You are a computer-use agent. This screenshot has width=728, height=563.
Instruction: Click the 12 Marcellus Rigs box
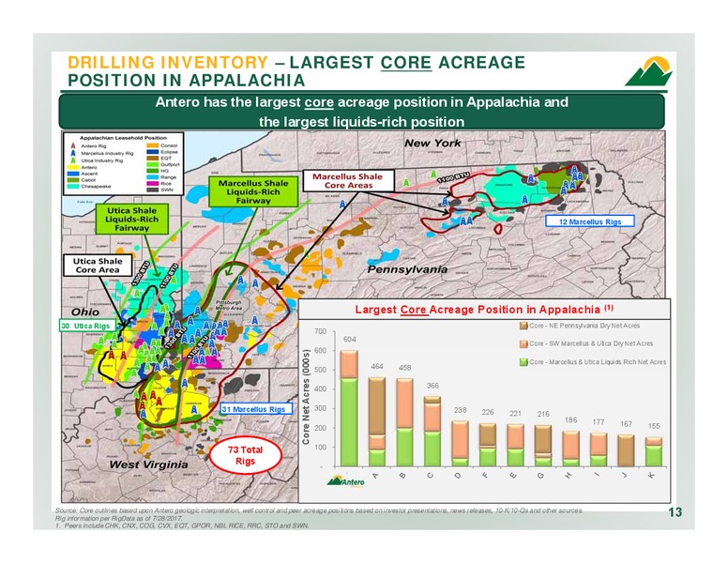(590, 221)
